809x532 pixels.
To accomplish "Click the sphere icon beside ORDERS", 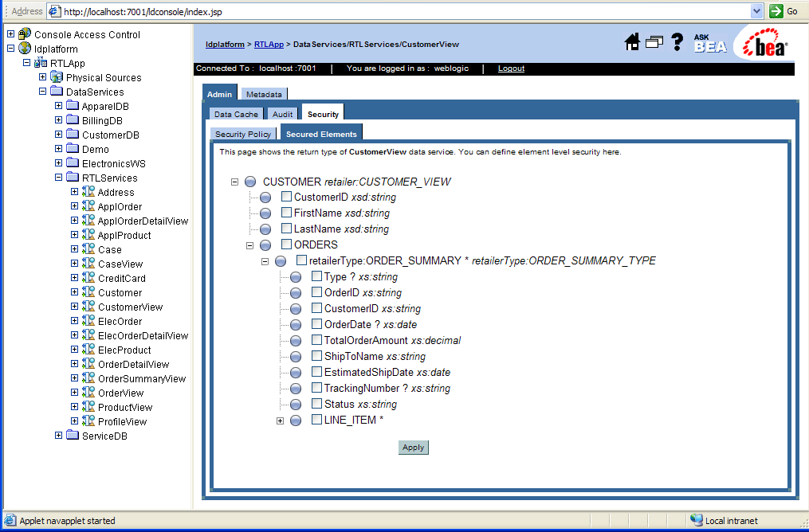I will pyautogui.click(x=265, y=245).
